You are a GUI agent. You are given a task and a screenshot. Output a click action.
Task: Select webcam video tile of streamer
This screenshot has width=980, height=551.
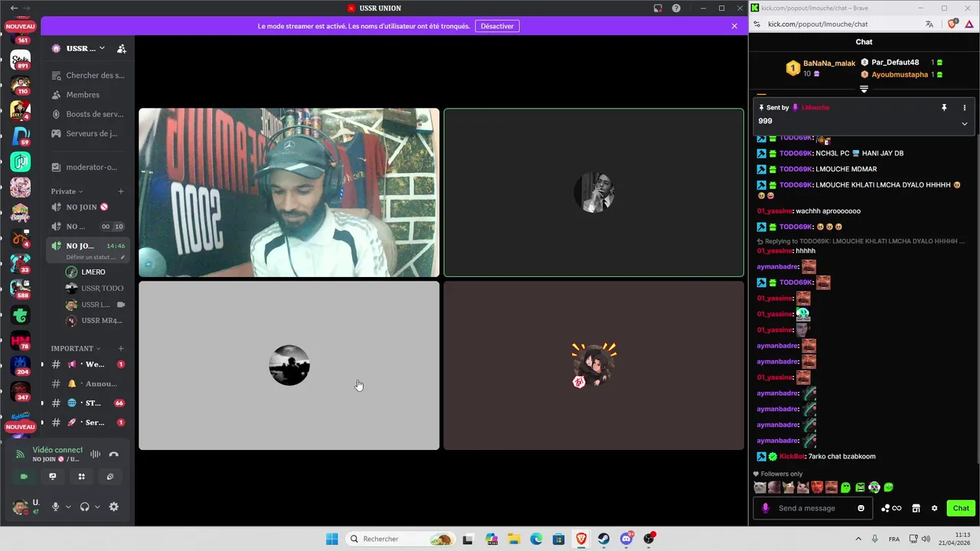289,192
